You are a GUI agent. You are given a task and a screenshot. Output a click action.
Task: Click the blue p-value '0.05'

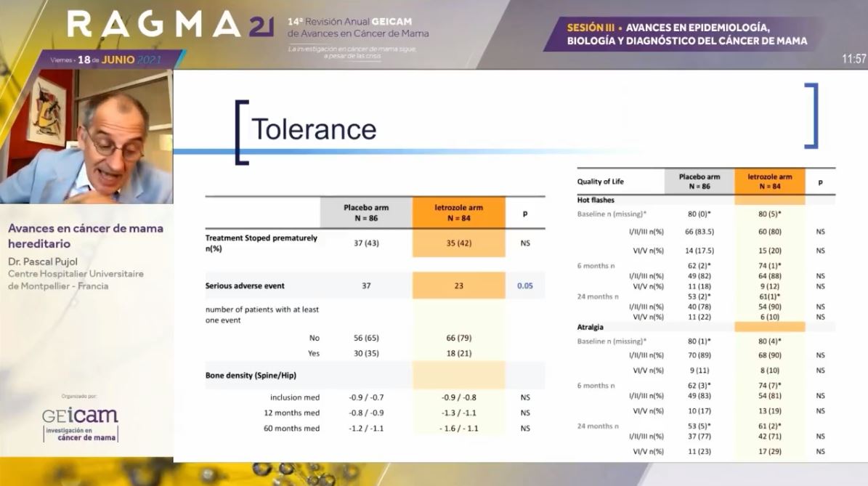tap(524, 285)
